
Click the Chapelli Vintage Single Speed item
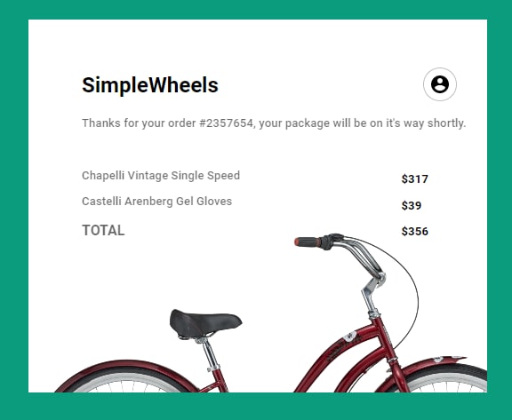[161, 176]
